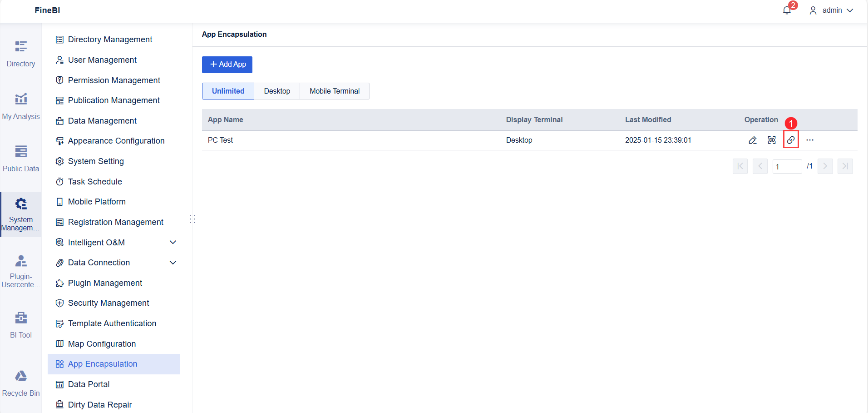Go to first page of table

pyautogui.click(x=740, y=166)
